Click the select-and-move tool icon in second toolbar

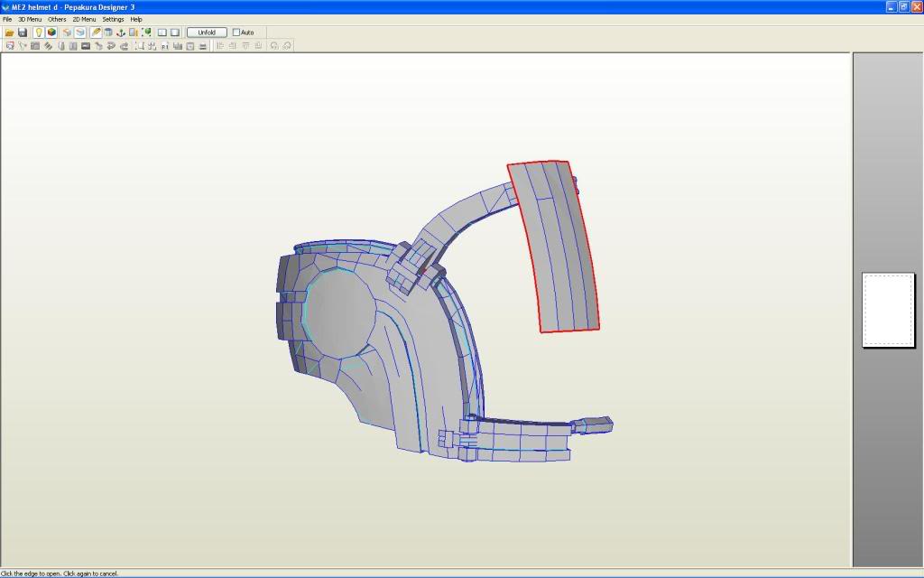point(9,46)
